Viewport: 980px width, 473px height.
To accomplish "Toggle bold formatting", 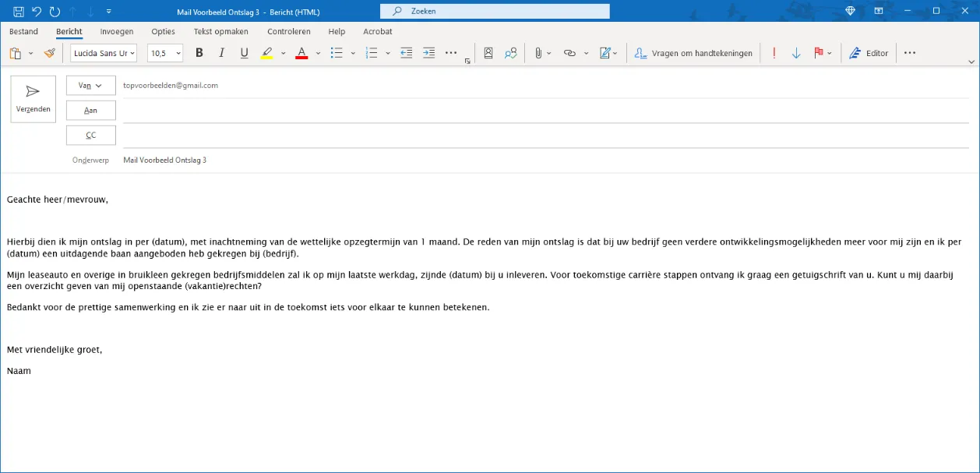I will [x=199, y=52].
